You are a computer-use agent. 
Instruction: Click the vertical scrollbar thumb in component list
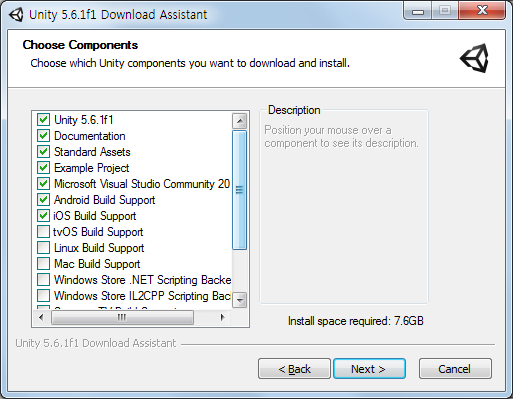[x=239, y=190]
